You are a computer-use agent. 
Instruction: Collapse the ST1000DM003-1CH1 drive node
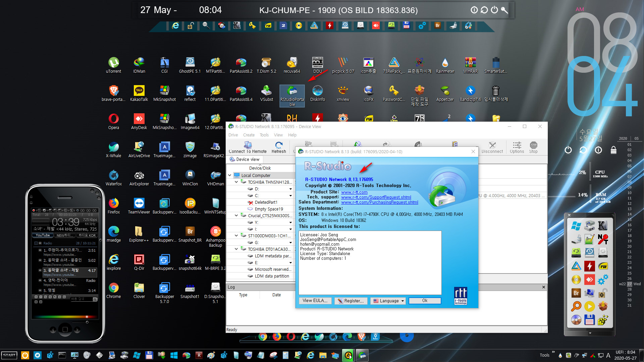point(236,236)
